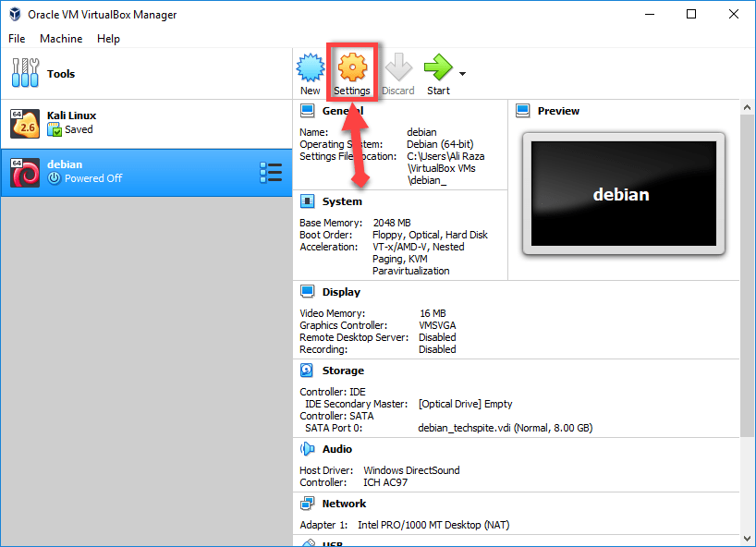Click the green Start arrow icon

point(437,67)
